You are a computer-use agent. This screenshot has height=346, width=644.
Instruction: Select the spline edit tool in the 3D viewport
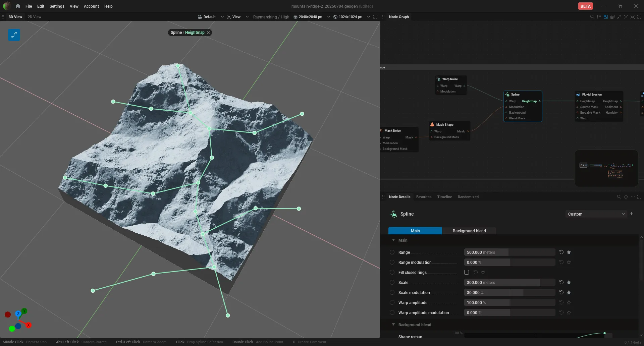point(14,35)
